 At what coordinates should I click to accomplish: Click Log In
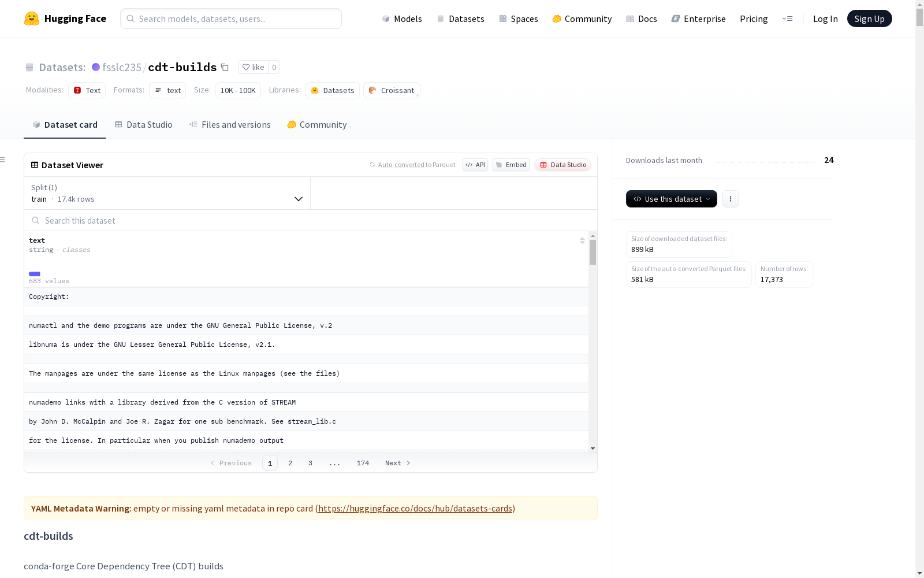pyautogui.click(x=825, y=18)
